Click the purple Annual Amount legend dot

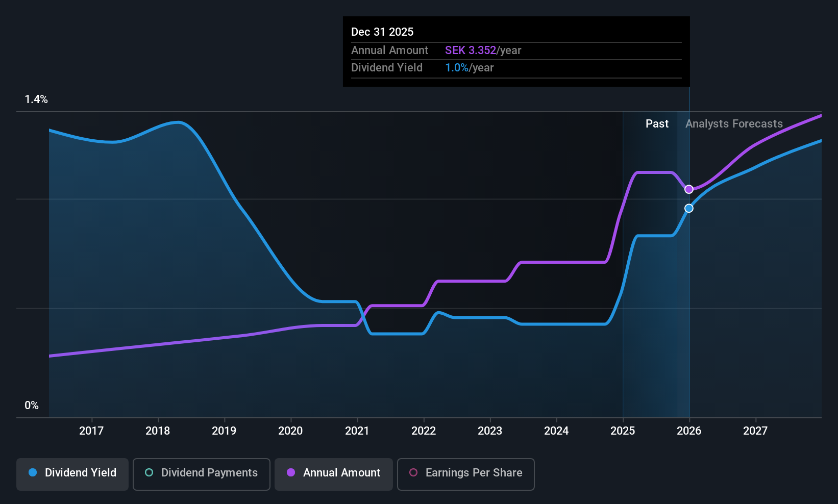(291, 472)
